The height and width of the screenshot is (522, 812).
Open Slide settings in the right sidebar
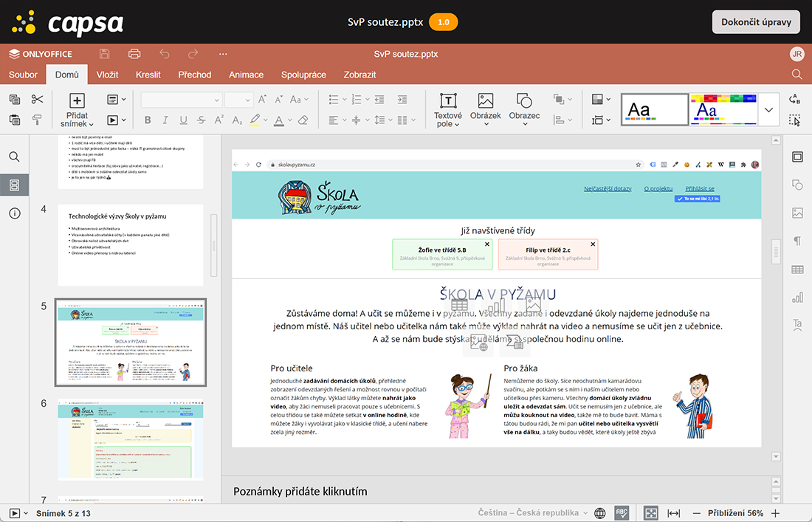(797, 157)
